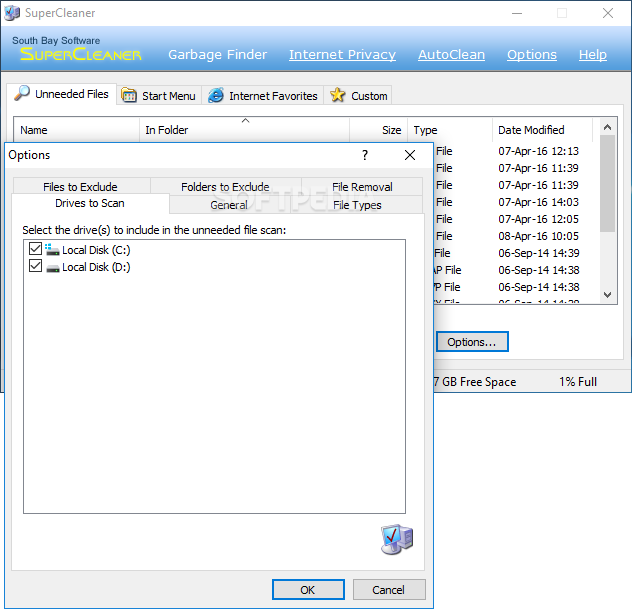Switch to Internet Favorites tab
This screenshot has height=609, width=632.
(263, 96)
